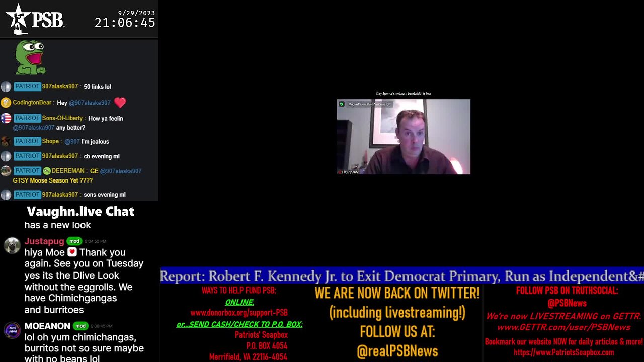Click username Sons-Of-Liberty in chat
The image size is (644, 362).
(x=62, y=118)
